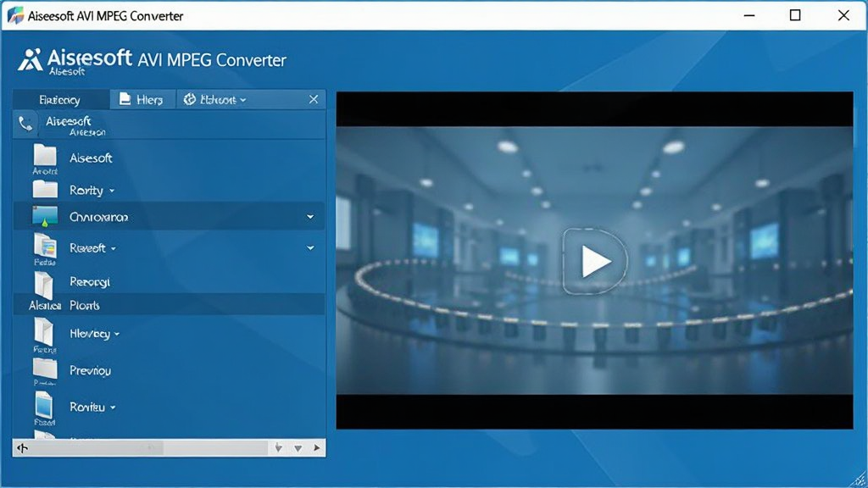
Task: Select the Previou list entry
Action: [90, 371]
